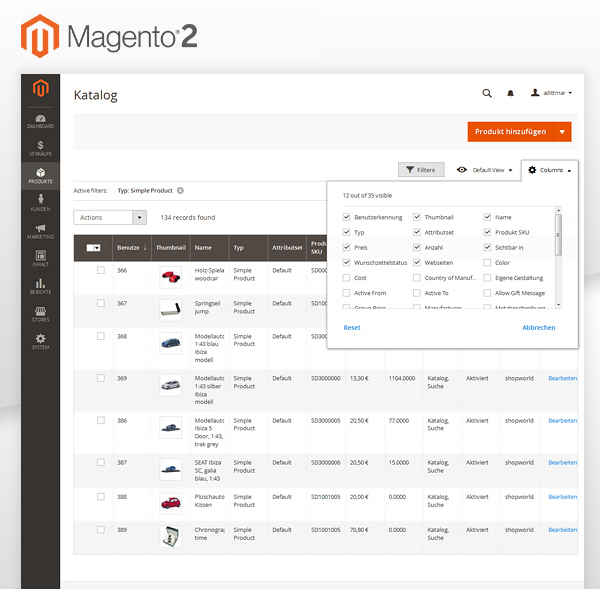Uncheck the Thumbnail column checkbox
Viewport: 600px width, 589px height.
pyautogui.click(x=417, y=217)
